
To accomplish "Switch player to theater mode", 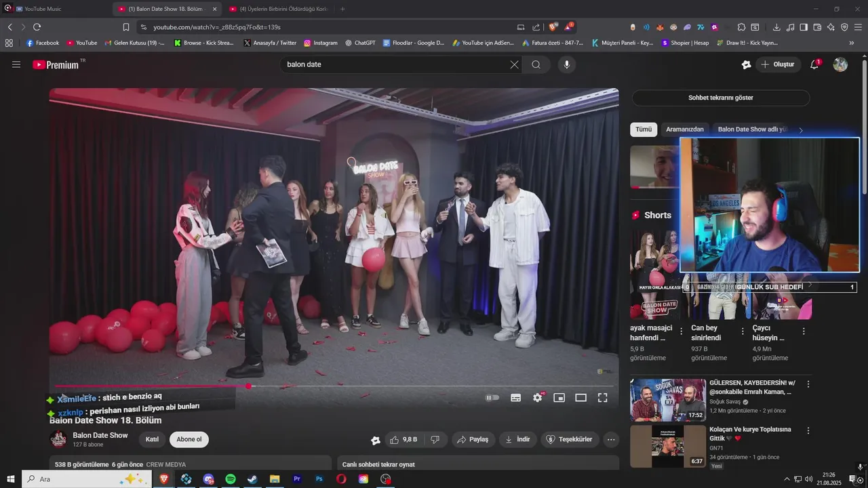I will pyautogui.click(x=581, y=398).
